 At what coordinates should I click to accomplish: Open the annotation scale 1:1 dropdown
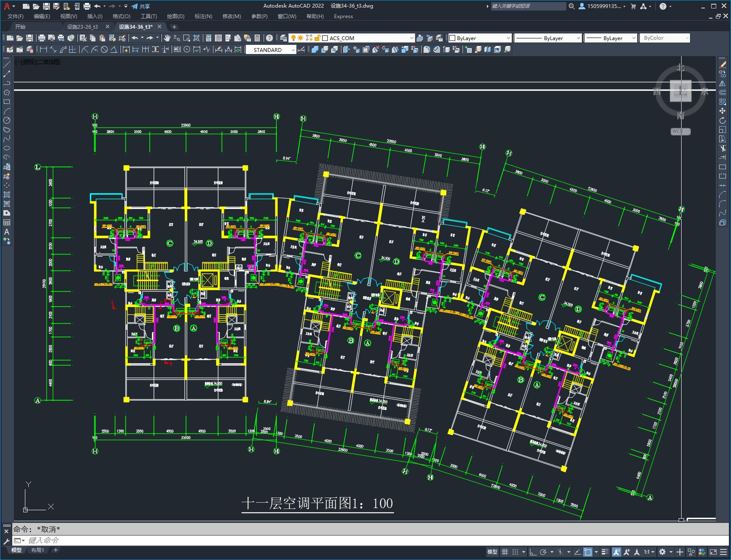click(649, 552)
